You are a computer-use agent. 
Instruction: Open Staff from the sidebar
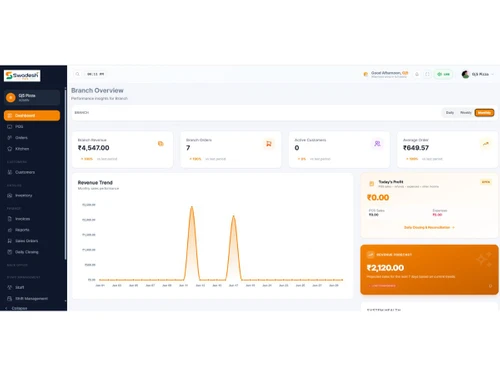point(32,287)
